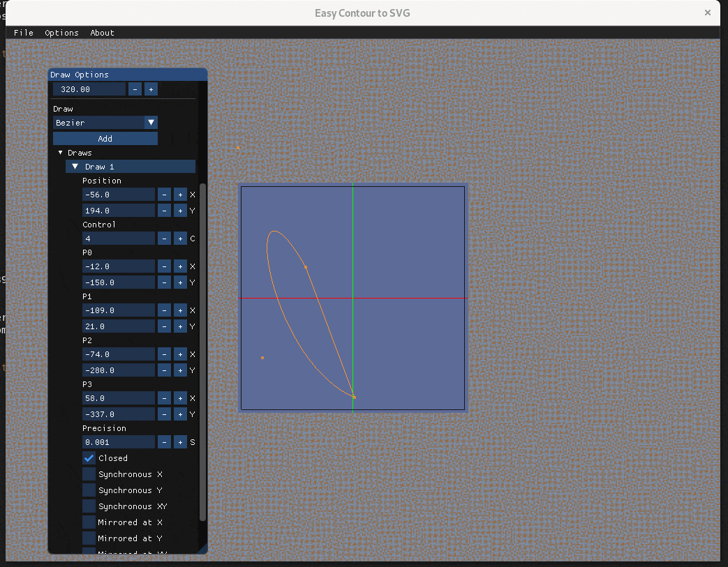728x567 pixels.
Task: Enable Mirrored at Y checkbox
Action: [x=89, y=538]
